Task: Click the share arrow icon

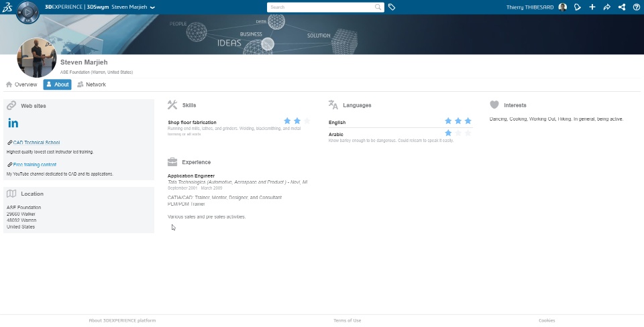Action: [x=607, y=7]
